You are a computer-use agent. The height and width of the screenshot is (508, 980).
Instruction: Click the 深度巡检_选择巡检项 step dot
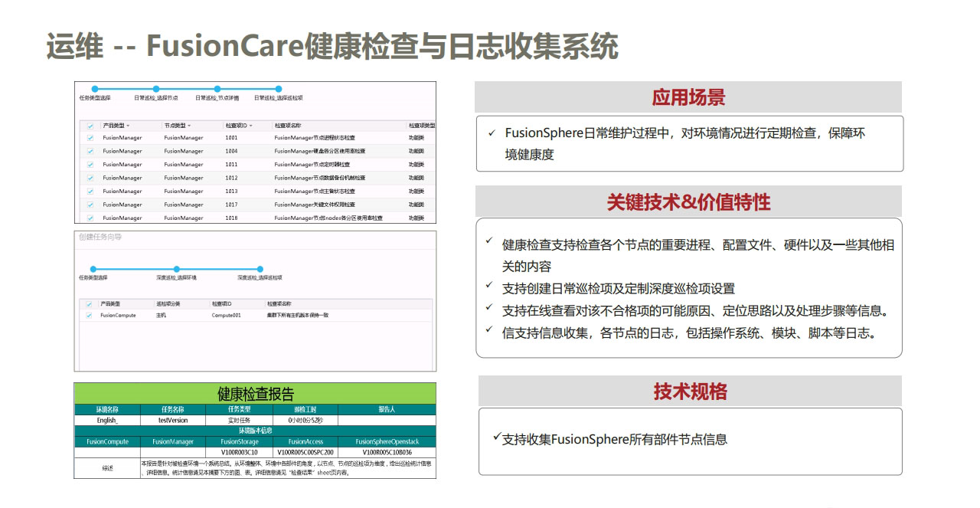click(260, 269)
